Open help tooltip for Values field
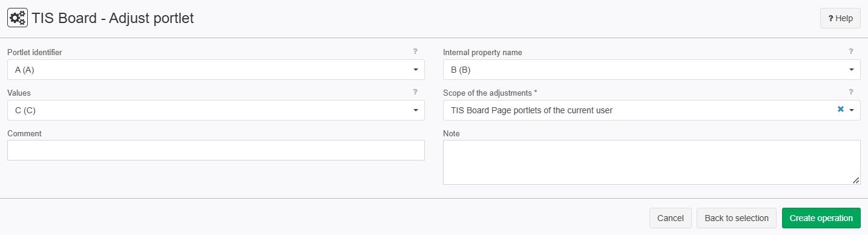This screenshot has height=235, width=868. coord(415,92)
